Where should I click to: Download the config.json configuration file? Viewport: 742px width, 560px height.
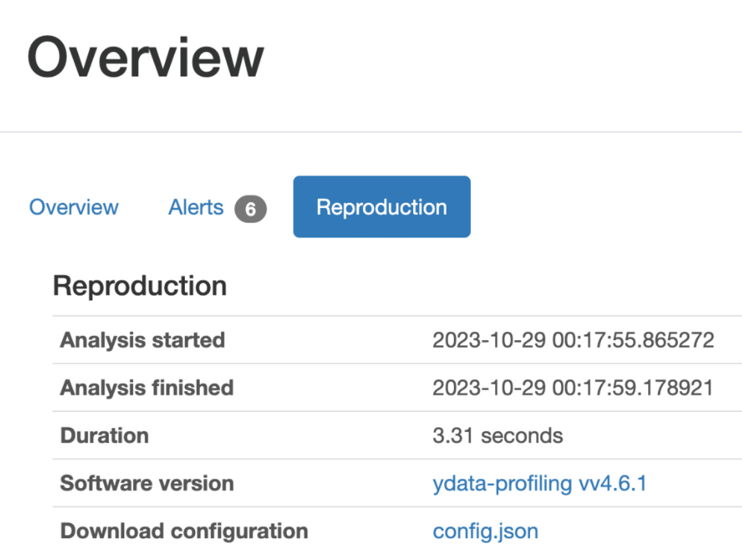click(x=485, y=531)
